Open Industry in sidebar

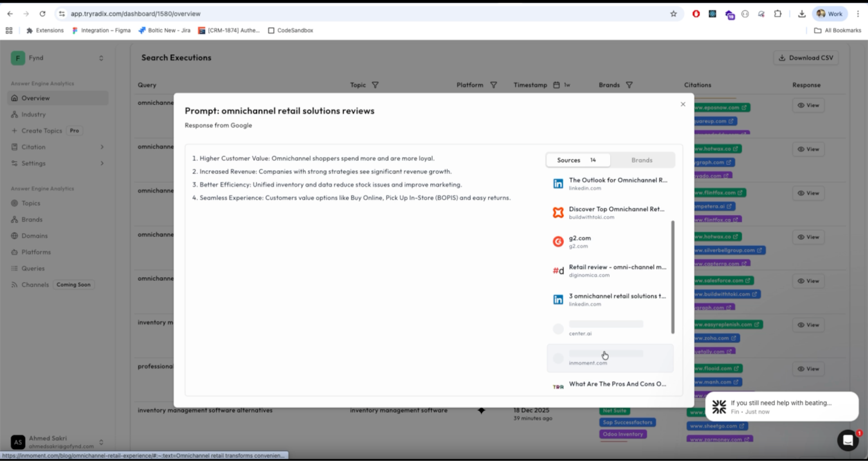(58, 115)
